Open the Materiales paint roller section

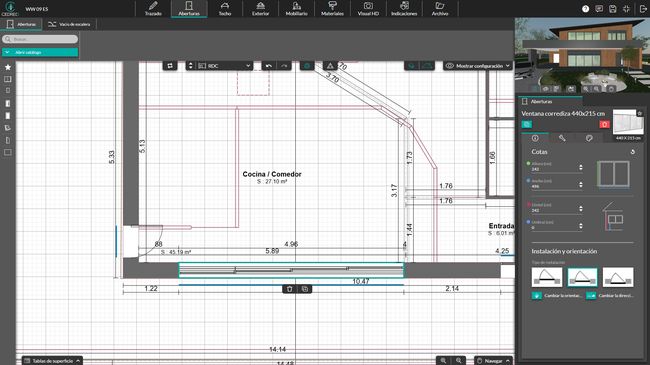(x=332, y=9)
